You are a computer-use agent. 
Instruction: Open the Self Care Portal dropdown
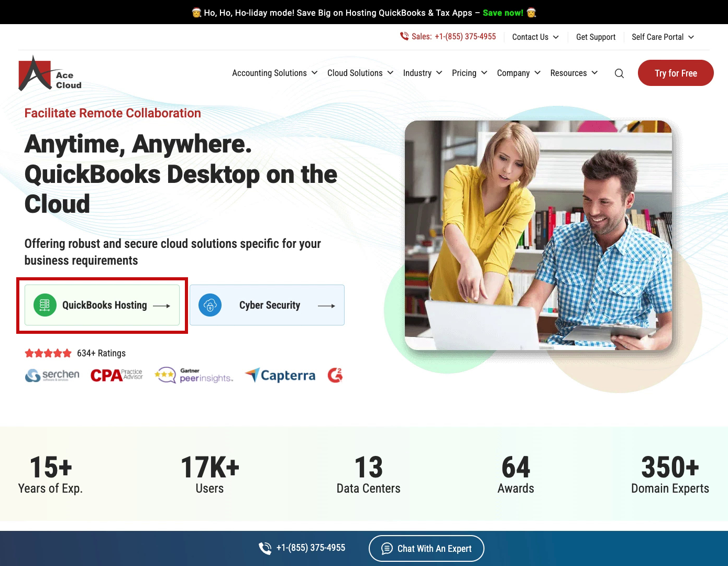tap(663, 37)
